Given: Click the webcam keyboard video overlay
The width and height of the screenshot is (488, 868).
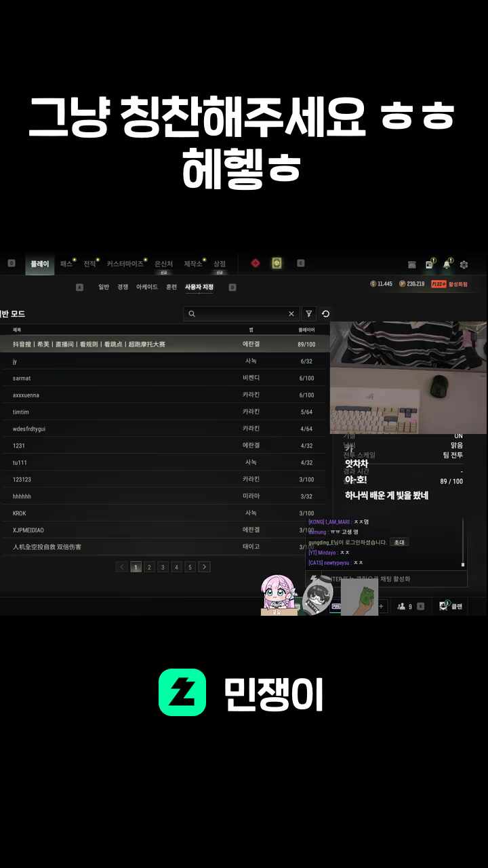Looking at the screenshot, I should (x=408, y=378).
